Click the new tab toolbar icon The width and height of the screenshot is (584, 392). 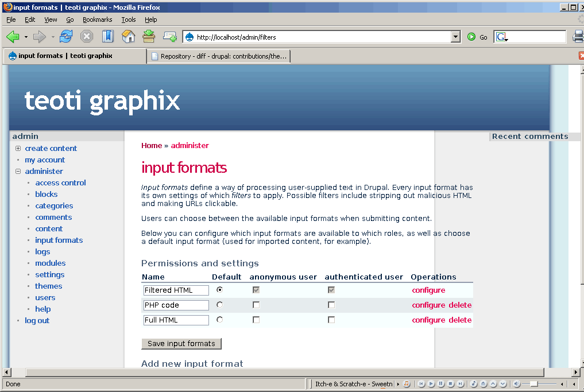pyautogui.click(x=170, y=37)
